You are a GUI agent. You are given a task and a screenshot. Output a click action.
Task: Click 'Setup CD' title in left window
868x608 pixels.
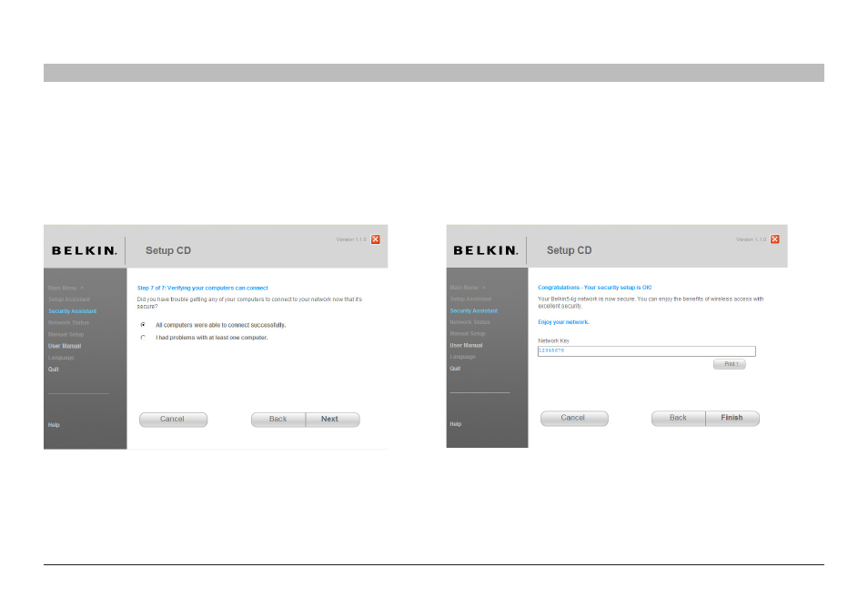[x=168, y=251]
